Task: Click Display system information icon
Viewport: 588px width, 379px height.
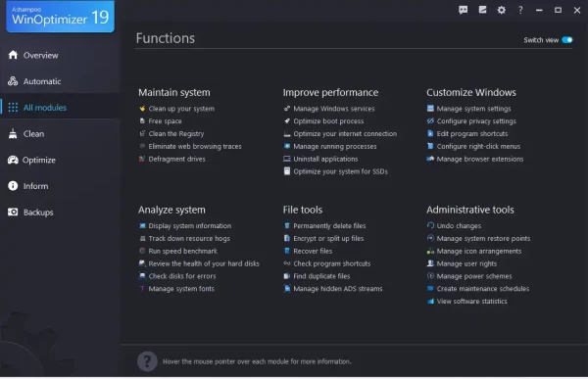Action: point(142,225)
